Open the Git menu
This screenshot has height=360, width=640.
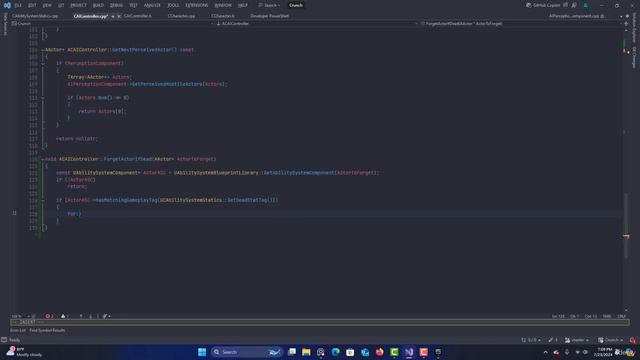(x=61, y=5)
